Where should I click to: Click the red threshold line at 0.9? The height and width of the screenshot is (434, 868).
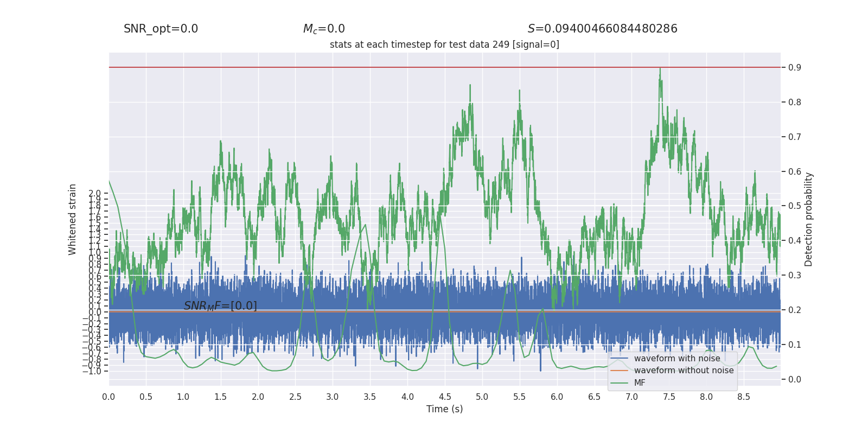click(444, 67)
